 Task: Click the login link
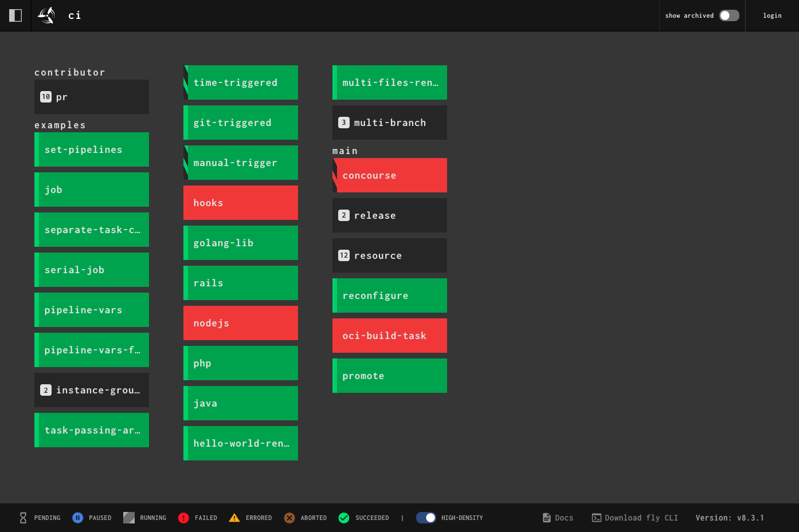point(772,15)
